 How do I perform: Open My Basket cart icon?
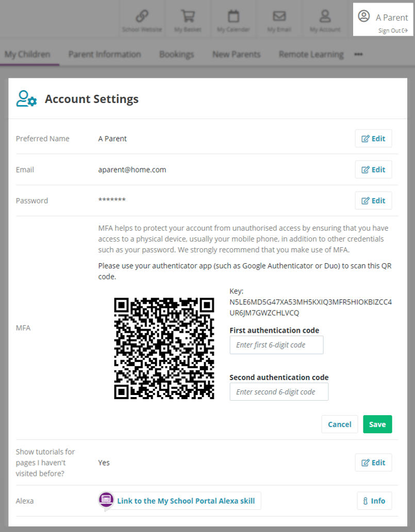coord(186,16)
